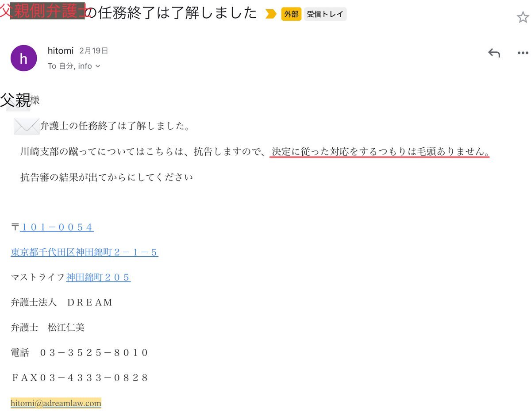
Task: Click the 弁護士法人 DREAM signature line
Action: [x=62, y=303]
